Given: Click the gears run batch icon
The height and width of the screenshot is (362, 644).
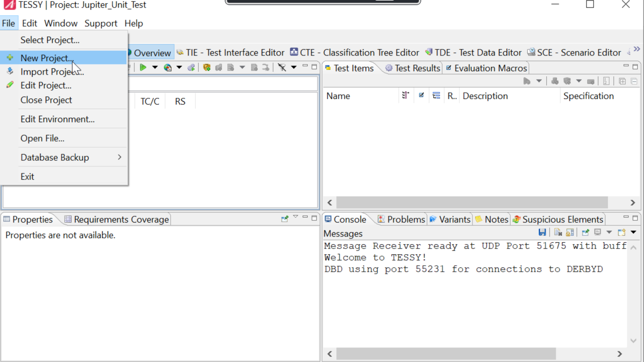Looking at the screenshot, I should click(x=191, y=68).
